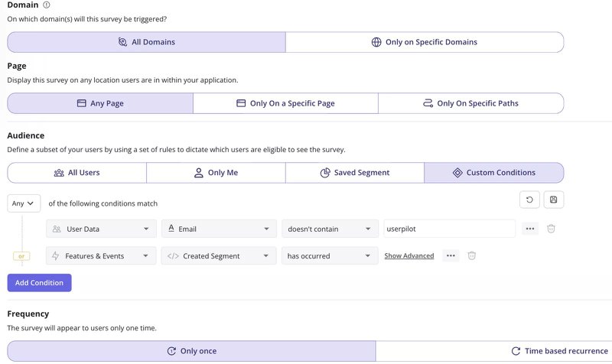Click the Add Condition button

coord(40,283)
